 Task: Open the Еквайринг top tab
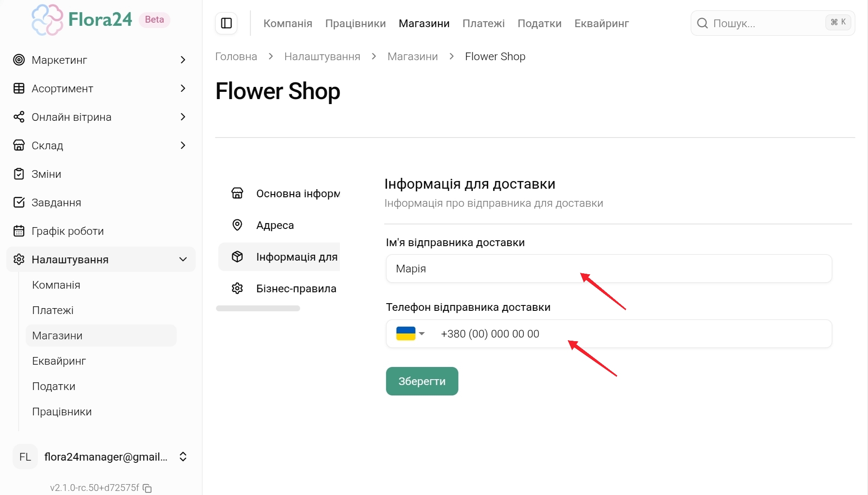[x=601, y=24]
